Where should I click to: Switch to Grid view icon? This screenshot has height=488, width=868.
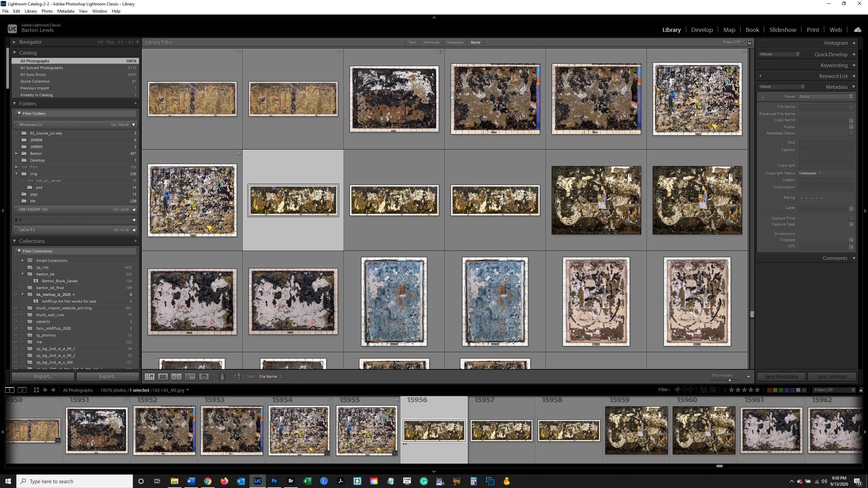tap(150, 377)
